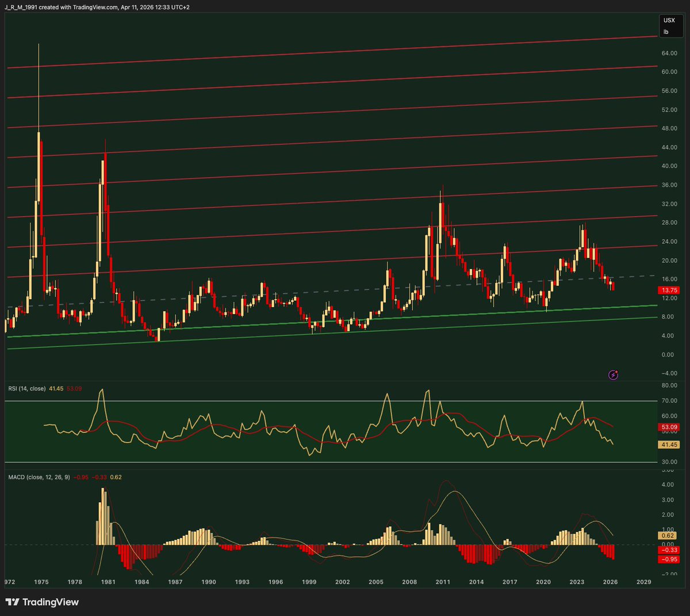Click the 28.00 price axis label
The height and width of the screenshot is (616, 690).
(x=669, y=223)
